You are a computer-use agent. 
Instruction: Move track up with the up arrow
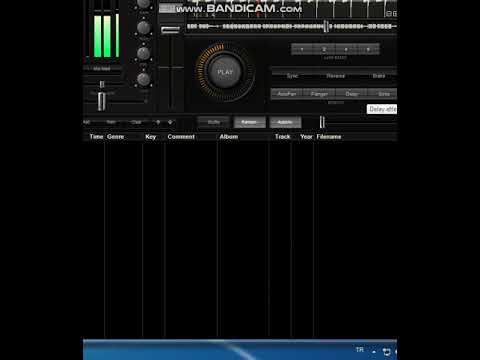click(x=158, y=122)
